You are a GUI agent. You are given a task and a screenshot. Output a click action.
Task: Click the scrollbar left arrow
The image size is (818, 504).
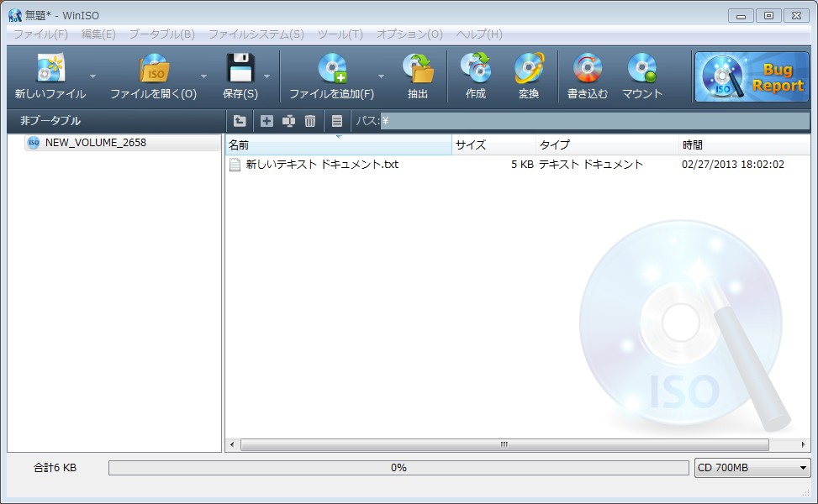[x=232, y=444]
